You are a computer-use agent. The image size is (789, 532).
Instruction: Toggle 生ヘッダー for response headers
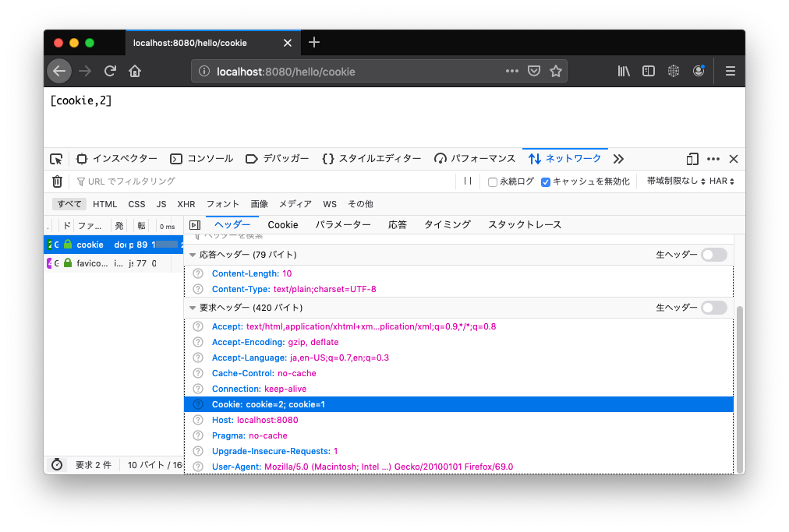click(714, 255)
